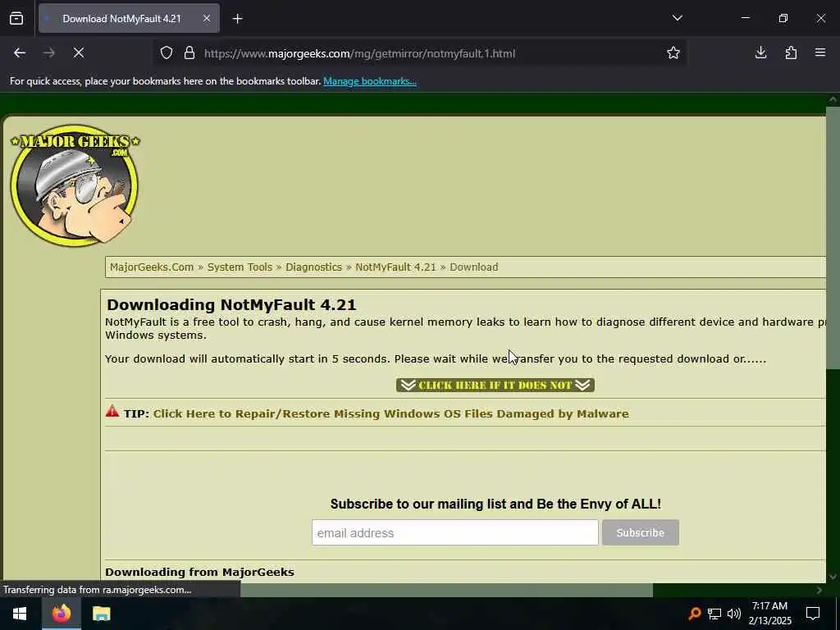Close the Download NotMyFault 4.21 tab
Image resolution: width=840 pixels, height=630 pixels.
(206, 18)
